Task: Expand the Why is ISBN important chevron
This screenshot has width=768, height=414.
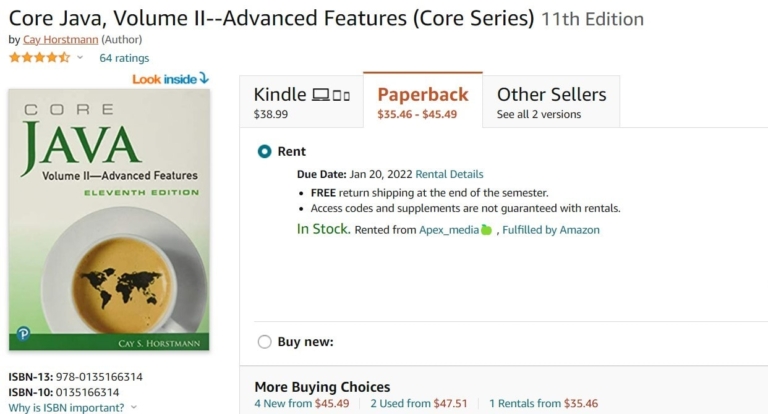Action: click(134, 407)
